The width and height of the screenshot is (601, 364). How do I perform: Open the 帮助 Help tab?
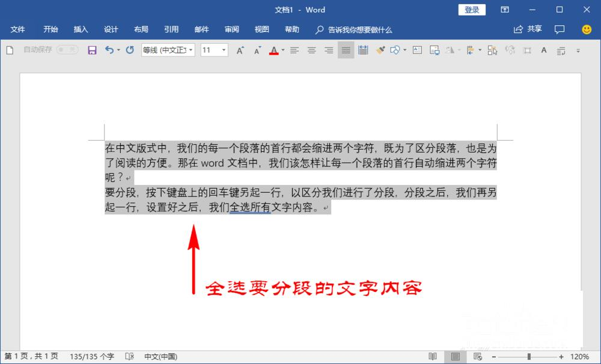[x=292, y=29]
